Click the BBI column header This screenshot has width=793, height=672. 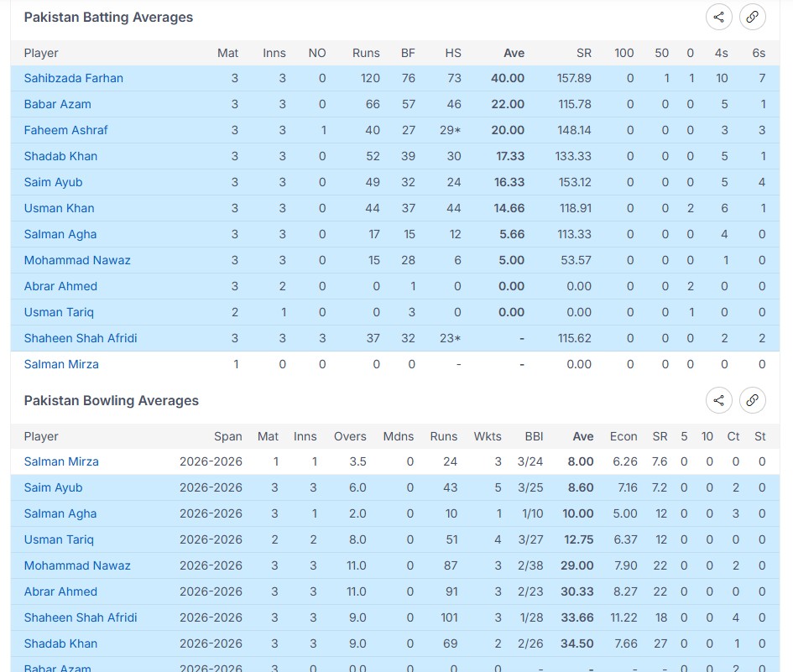pos(534,436)
